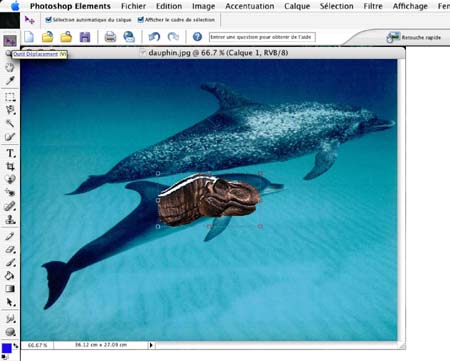Choose the Clone Stamp tool

(10, 219)
